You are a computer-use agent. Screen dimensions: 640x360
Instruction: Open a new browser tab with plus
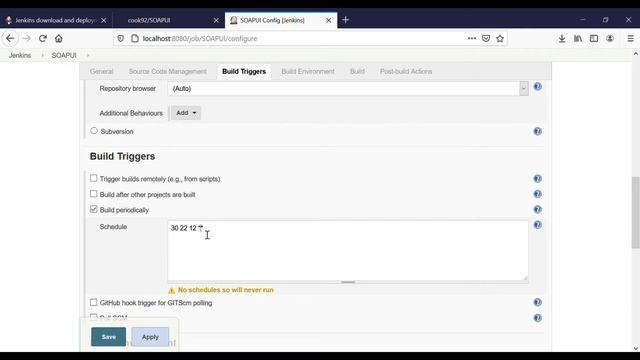(346, 20)
